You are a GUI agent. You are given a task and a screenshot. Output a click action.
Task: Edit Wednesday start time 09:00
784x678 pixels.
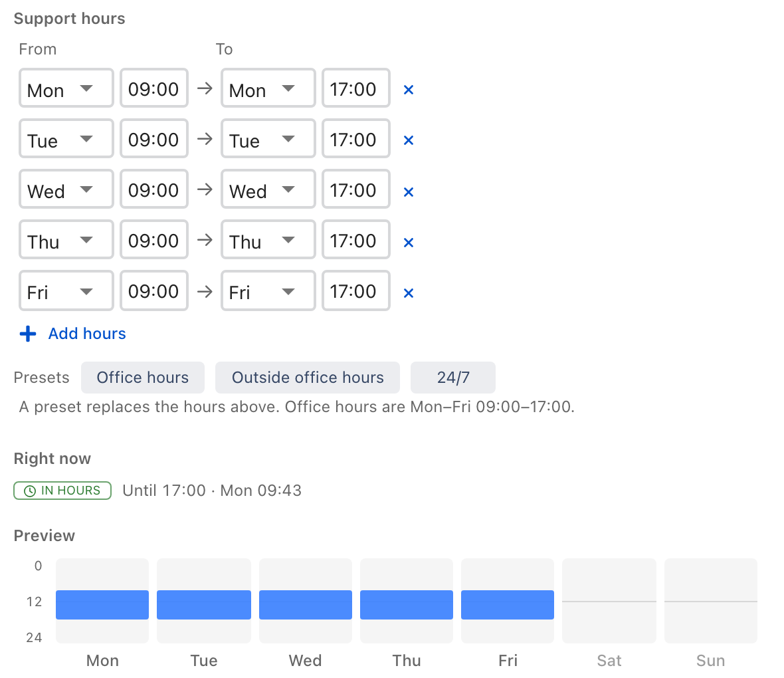(154, 189)
